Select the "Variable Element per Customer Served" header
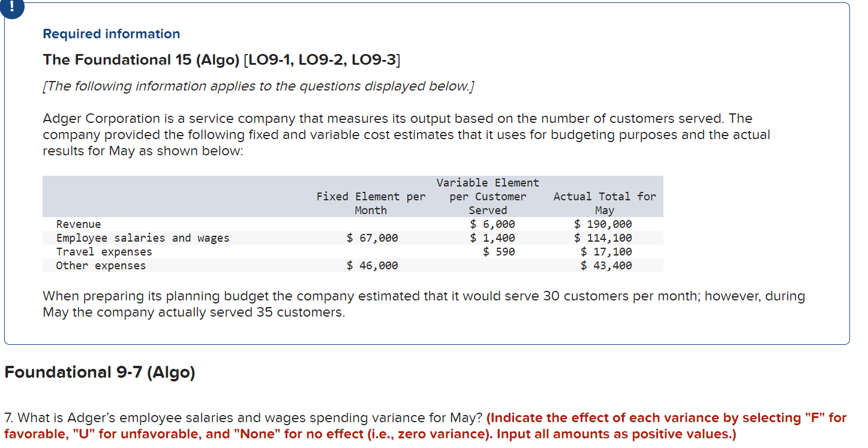The width and height of the screenshot is (868, 448). (x=488, y=196)
